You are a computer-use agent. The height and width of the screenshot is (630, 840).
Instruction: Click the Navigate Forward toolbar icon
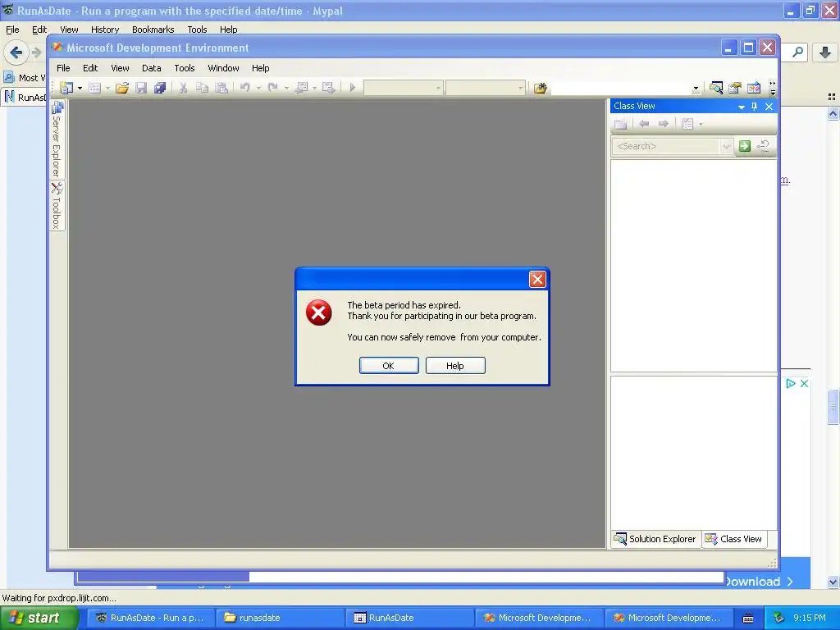point(328,88)
